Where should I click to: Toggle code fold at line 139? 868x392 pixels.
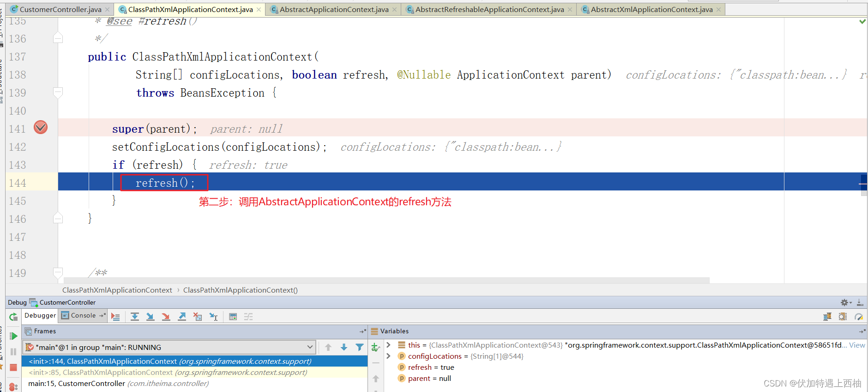tap(58, 92)
